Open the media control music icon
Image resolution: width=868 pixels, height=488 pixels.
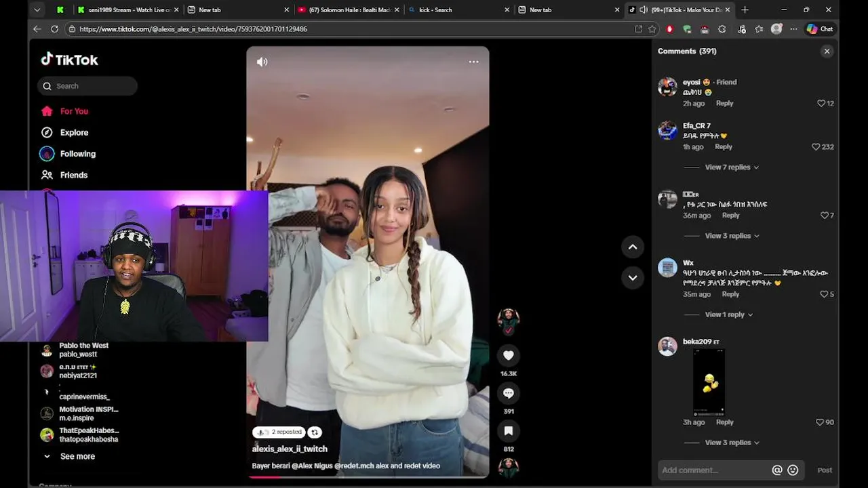tap(741, 29)
